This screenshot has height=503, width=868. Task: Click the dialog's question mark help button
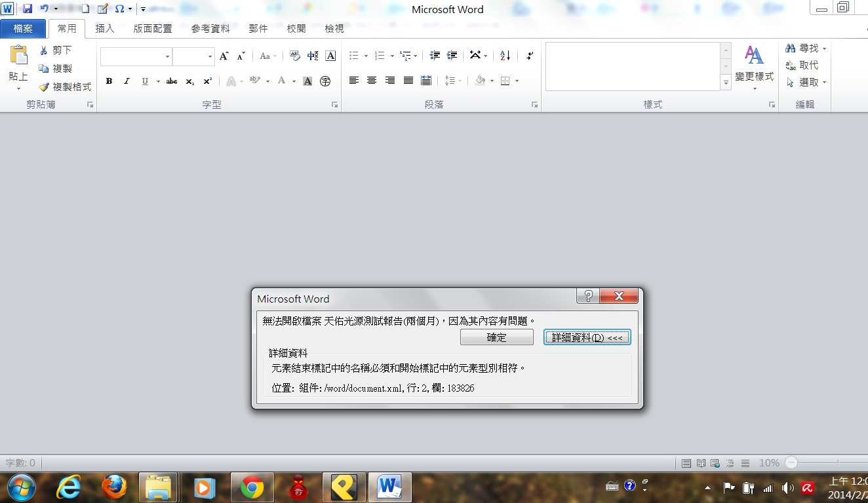coord(588,297)
